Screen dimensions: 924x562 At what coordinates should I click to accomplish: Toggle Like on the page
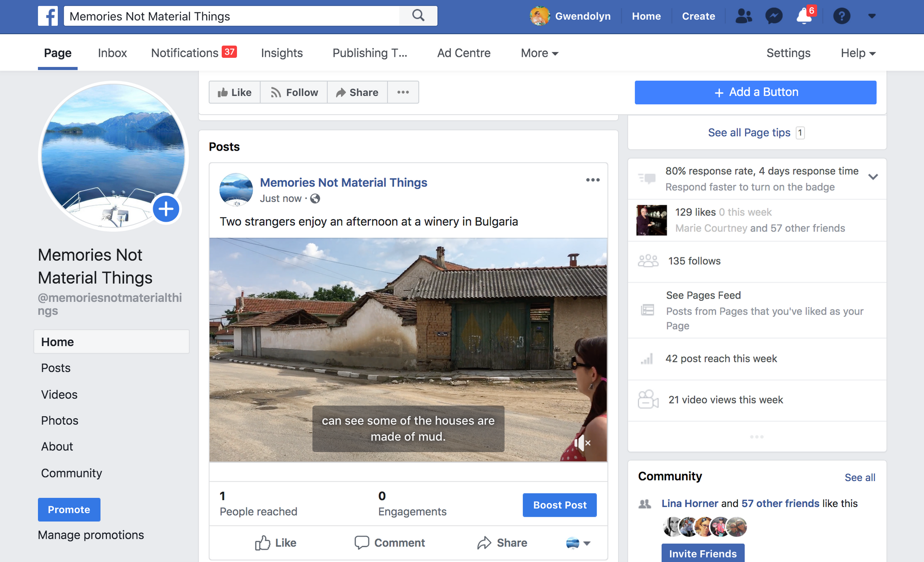(235, 92)
